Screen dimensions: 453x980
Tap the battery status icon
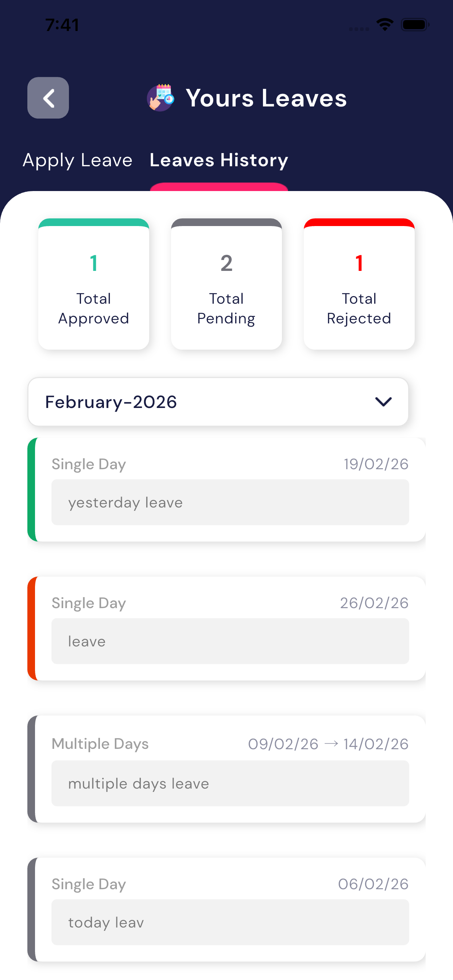pos(415,25)
